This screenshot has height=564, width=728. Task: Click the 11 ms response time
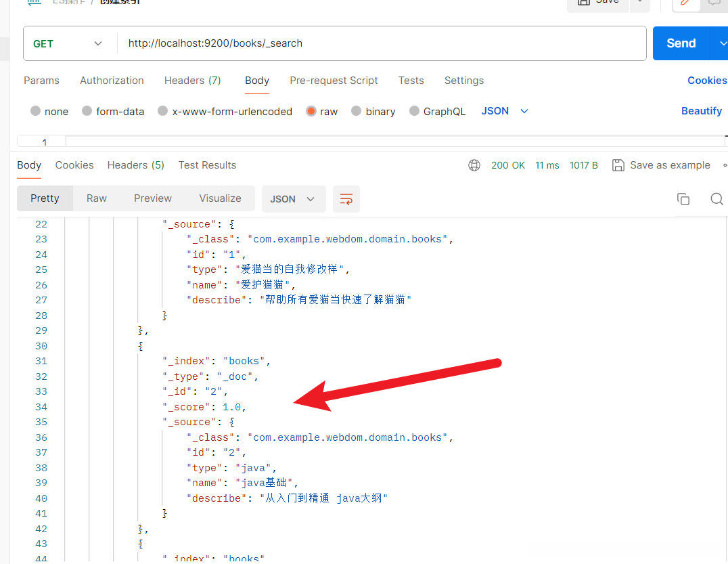tap(547, 165)
